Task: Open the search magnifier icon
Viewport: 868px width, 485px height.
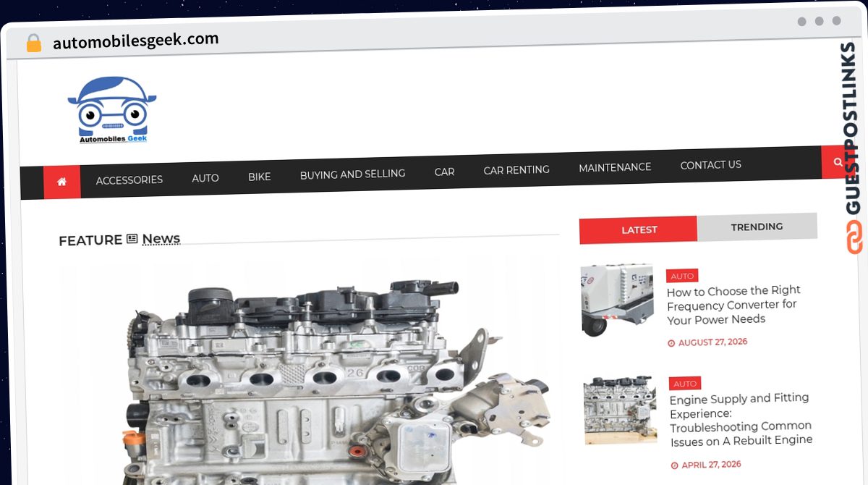Action: (838, 163)
